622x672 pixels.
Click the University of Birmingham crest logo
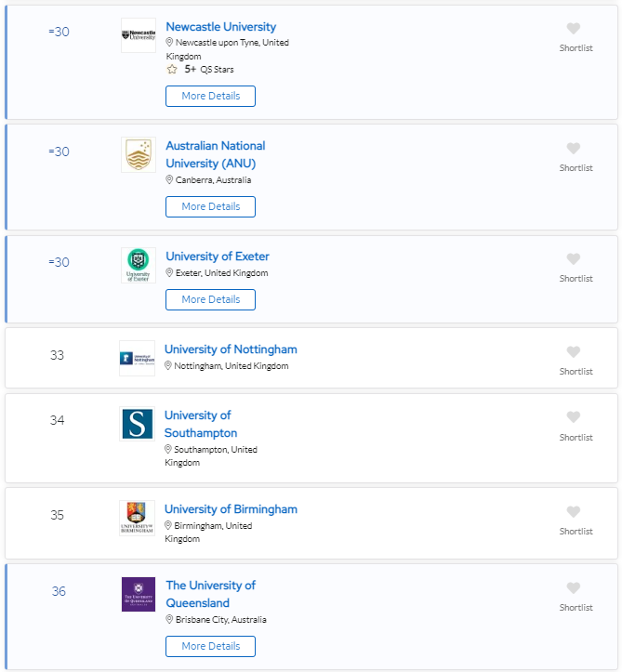click(137, 518)
